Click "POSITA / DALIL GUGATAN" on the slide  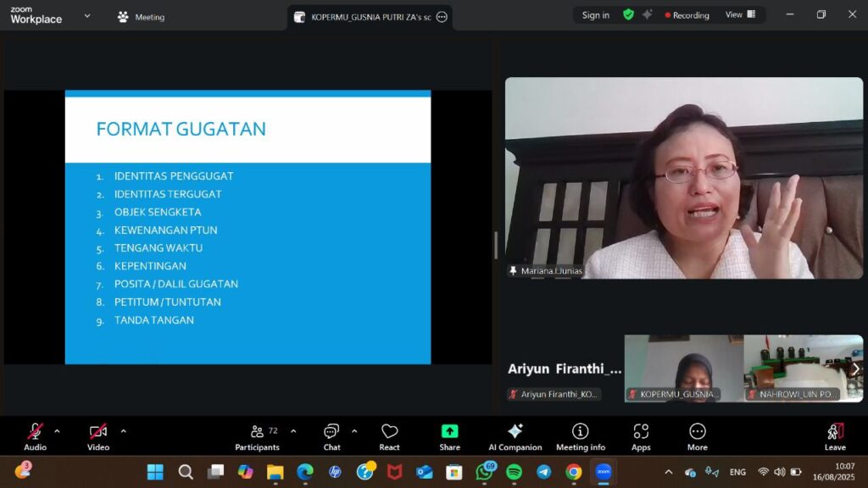tap(176, 284)
